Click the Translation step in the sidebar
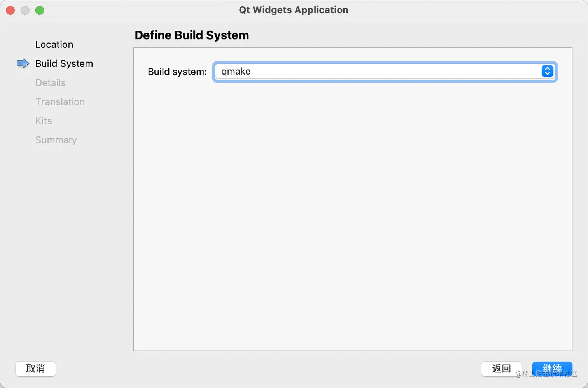 point(60,102)
